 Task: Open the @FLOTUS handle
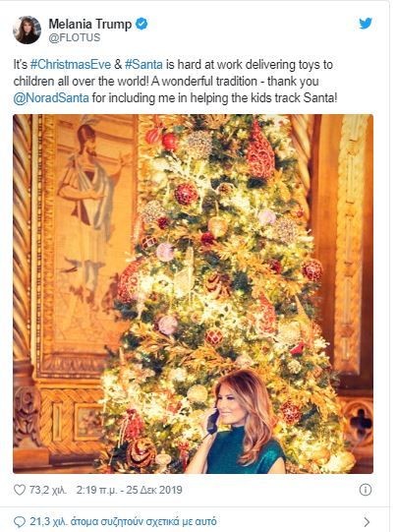tap(75, 37)
